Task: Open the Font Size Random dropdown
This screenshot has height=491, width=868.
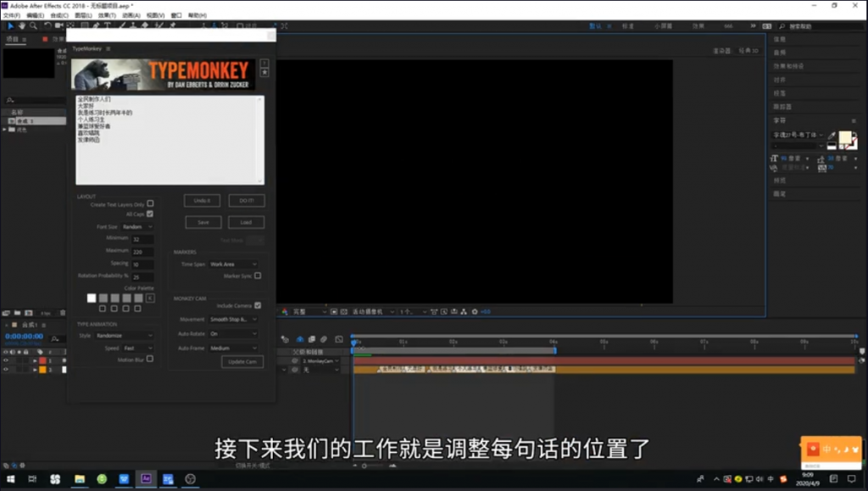Action: click(137, 227)
